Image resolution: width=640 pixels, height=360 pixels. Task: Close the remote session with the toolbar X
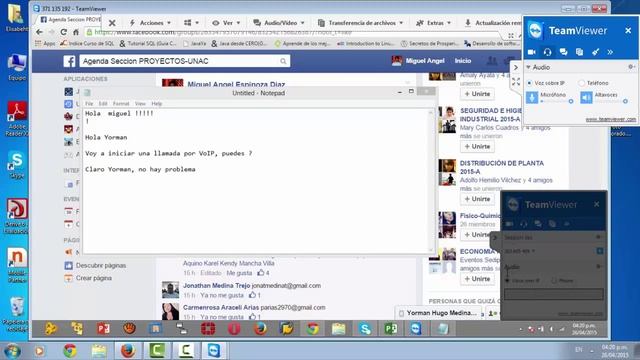(x=112, y=23)
